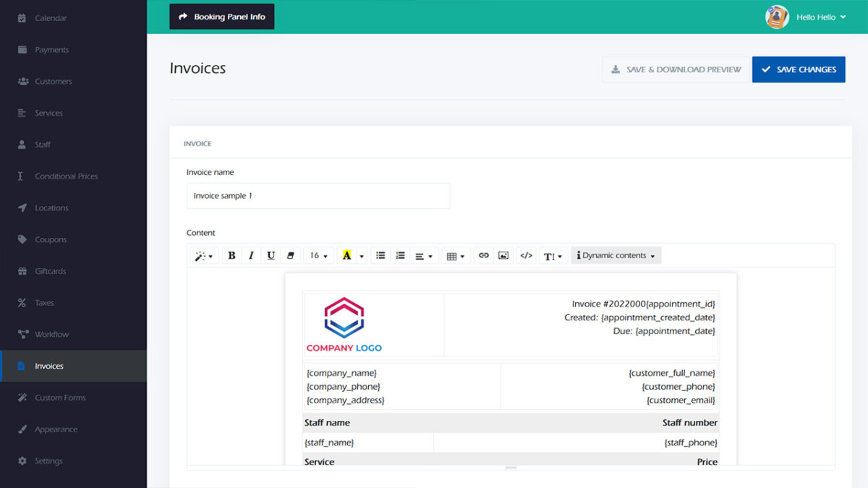Apply underline formatting
The image size is (868, 488).
(x=271, y=255)
